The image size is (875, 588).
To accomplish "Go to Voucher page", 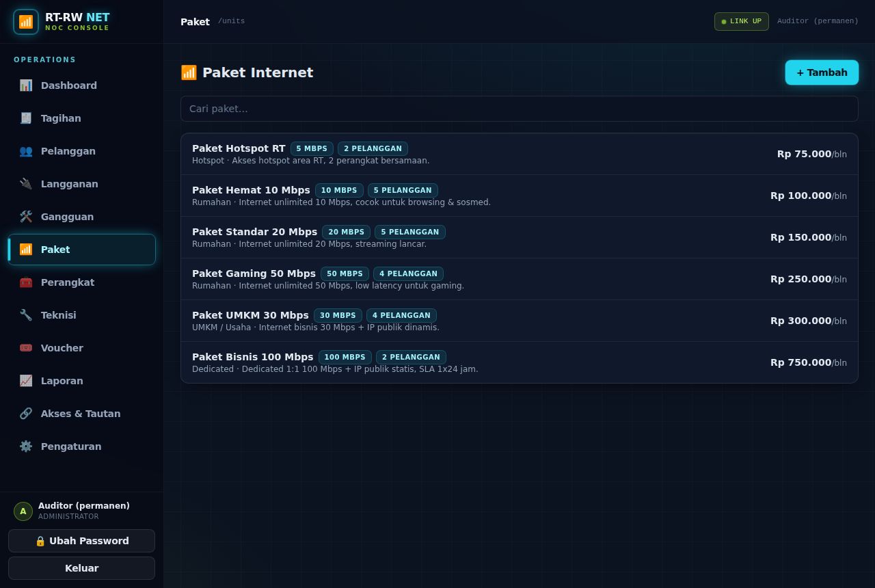I will (82, 348).
